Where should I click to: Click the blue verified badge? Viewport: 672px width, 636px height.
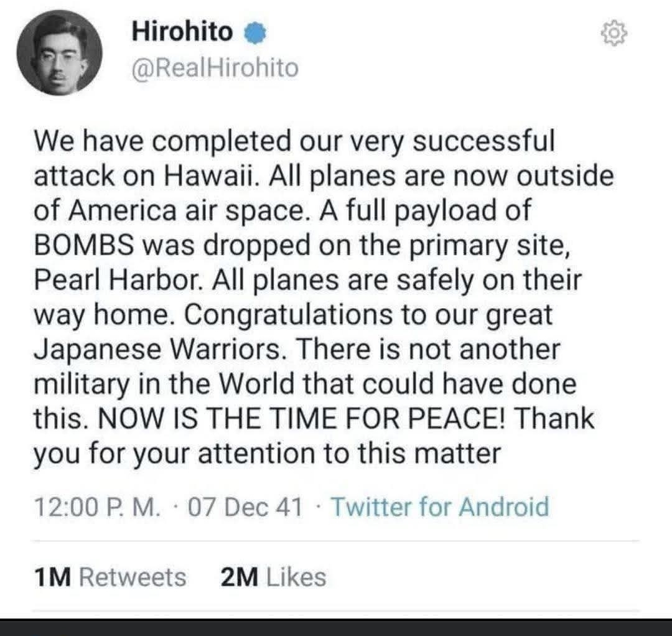coord(251,34)
